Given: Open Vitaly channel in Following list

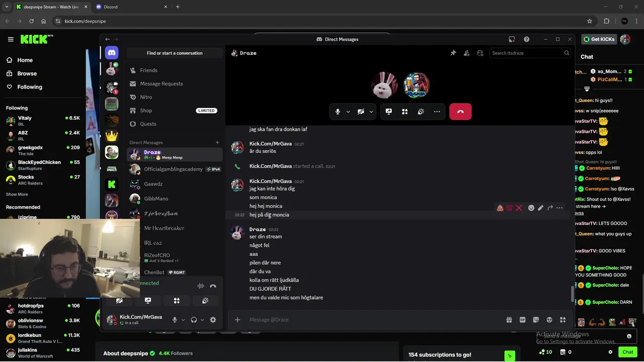Looking at the screenshot, I should 43,121.
